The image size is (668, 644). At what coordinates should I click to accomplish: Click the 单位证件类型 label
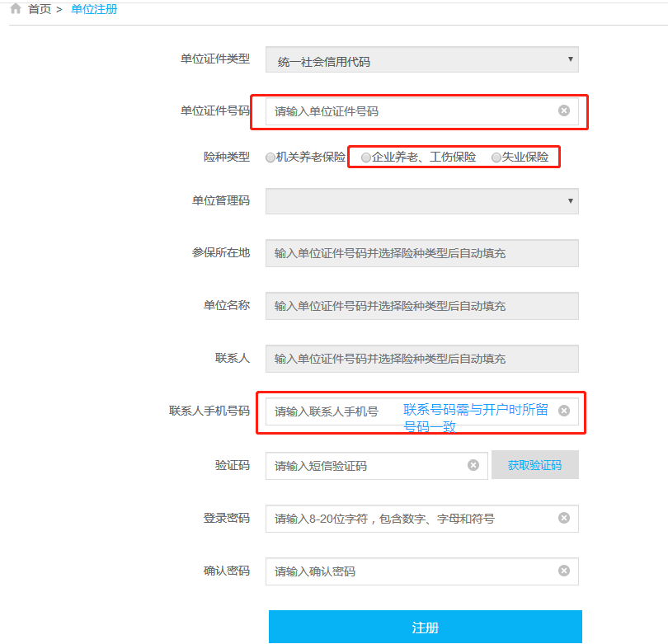click(x=215, y=59)
